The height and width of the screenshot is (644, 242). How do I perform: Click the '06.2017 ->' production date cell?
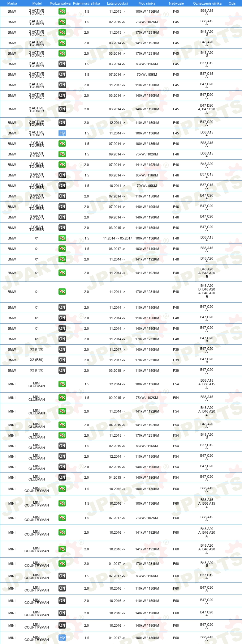click(x=117, y=249)
